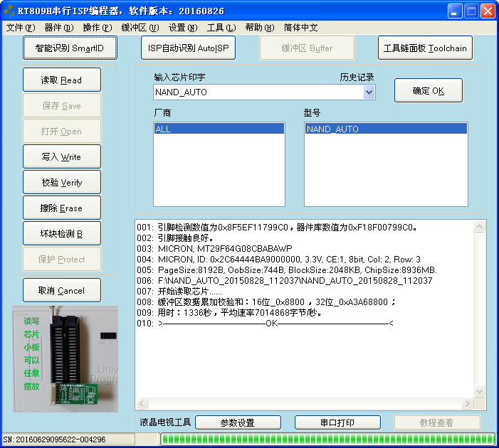Select ALL in the 厂商 list

(219, 129)
